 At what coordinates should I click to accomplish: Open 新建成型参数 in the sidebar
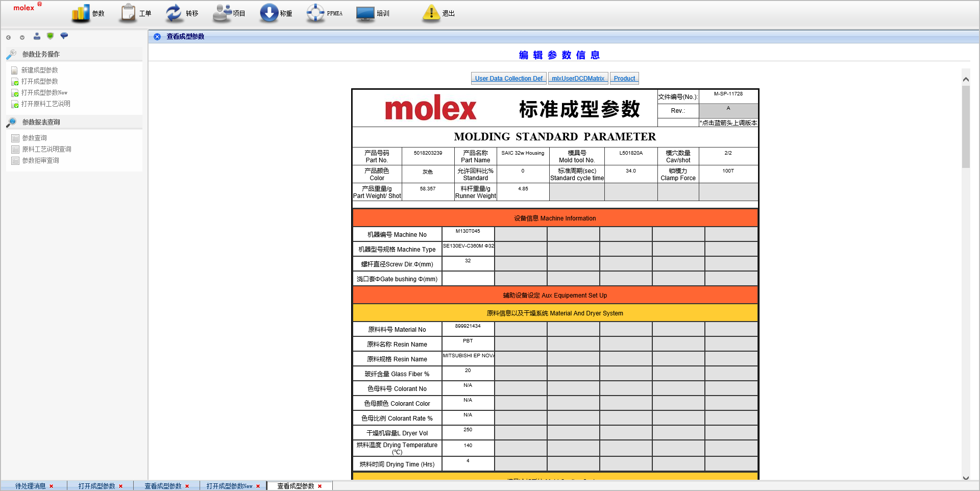pos(39,70)
